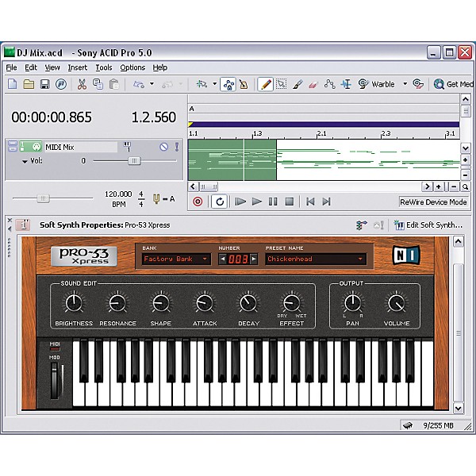Click the project tempo slider handle
Viewport: 476px width, 476px height.
point(43,198)
